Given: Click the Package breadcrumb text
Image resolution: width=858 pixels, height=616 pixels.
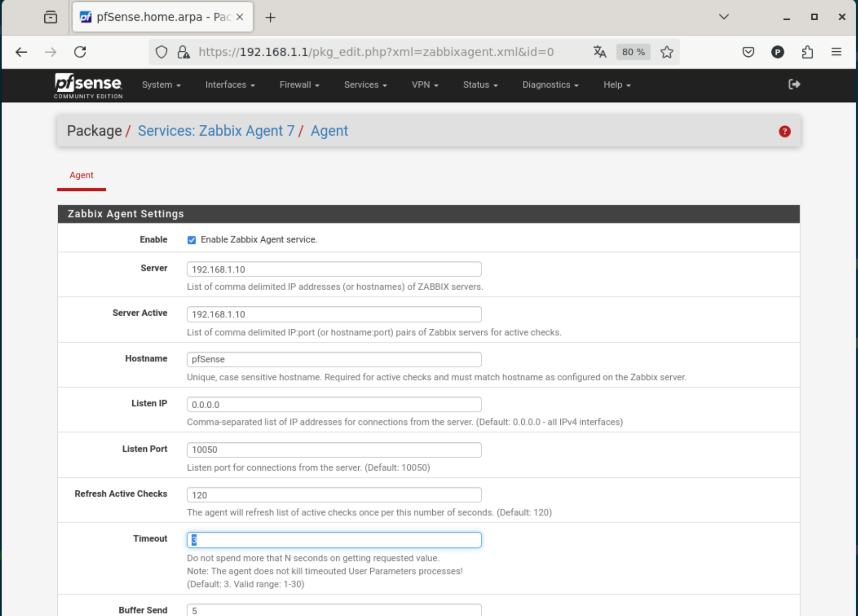Looking at the screenshot, I should coord(94,131).
